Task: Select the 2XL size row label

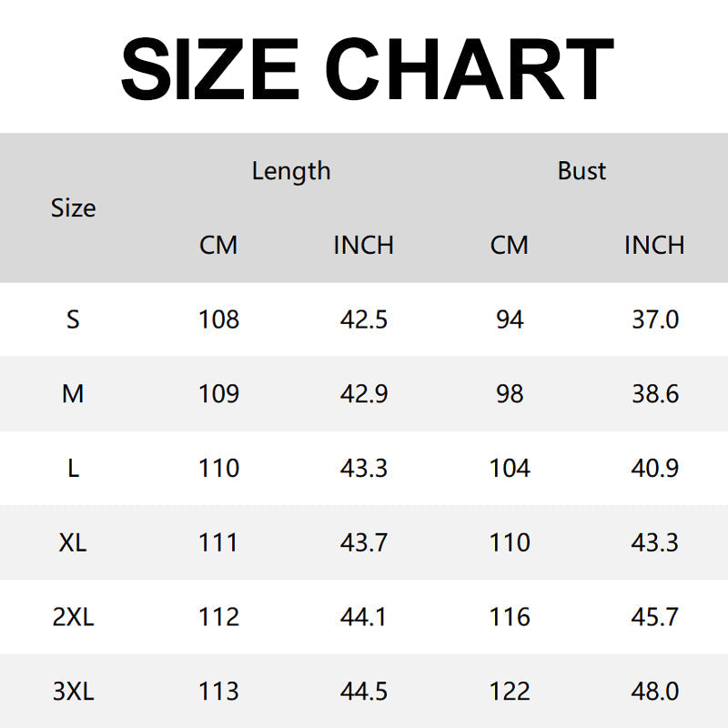Action: pyautogui.click(x=73, y=617)
